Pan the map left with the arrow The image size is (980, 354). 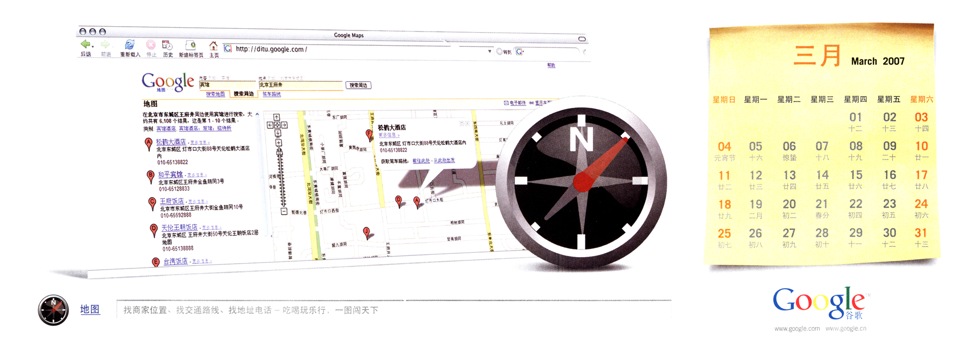270,125
